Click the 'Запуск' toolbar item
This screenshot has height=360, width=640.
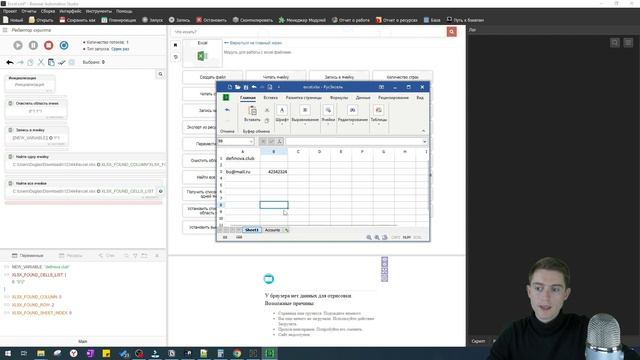tap(152, 20)
